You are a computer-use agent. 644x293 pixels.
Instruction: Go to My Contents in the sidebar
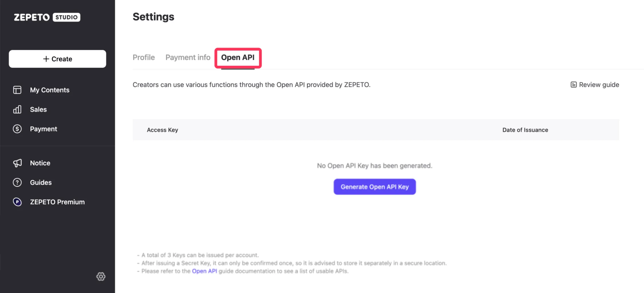tap(50, 90)
